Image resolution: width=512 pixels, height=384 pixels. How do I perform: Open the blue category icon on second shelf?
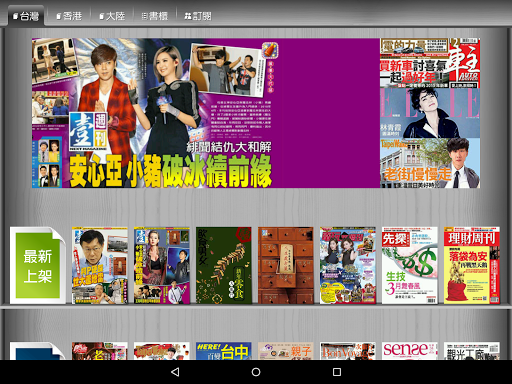point(38,351)
